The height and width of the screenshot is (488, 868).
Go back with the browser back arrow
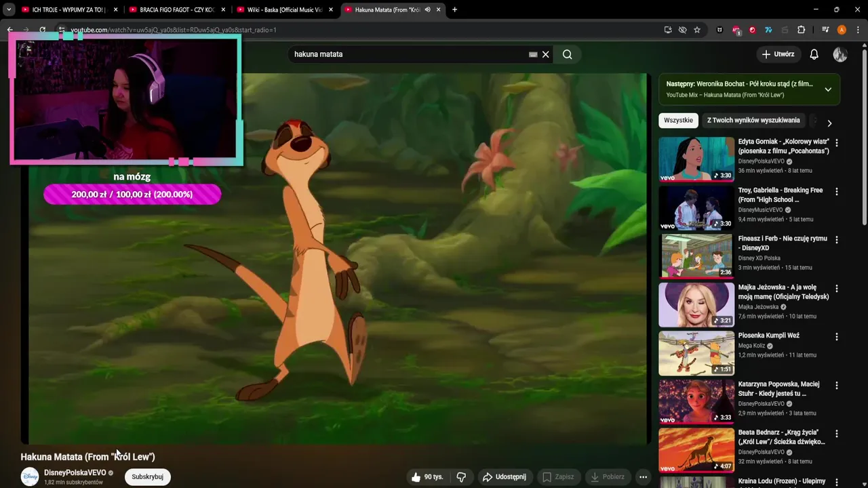click(9, 30)
